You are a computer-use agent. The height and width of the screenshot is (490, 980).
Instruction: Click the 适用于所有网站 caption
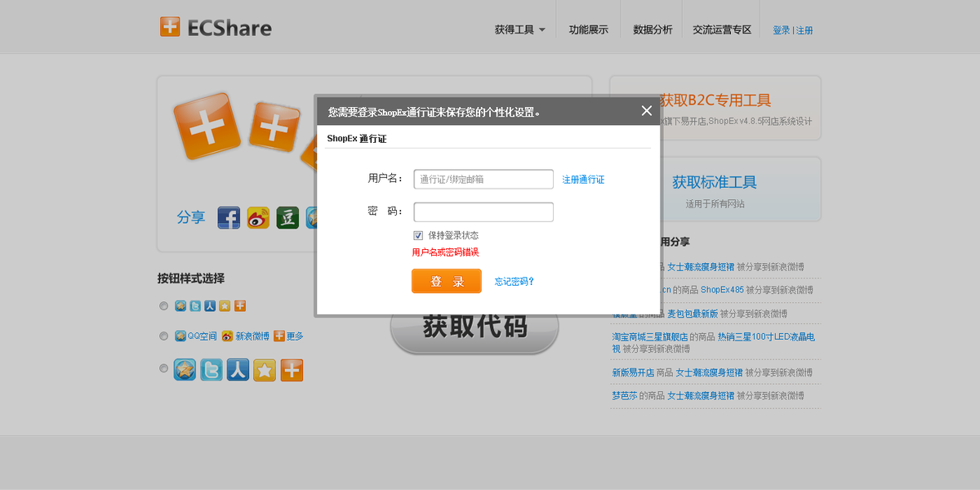[715, 204]
